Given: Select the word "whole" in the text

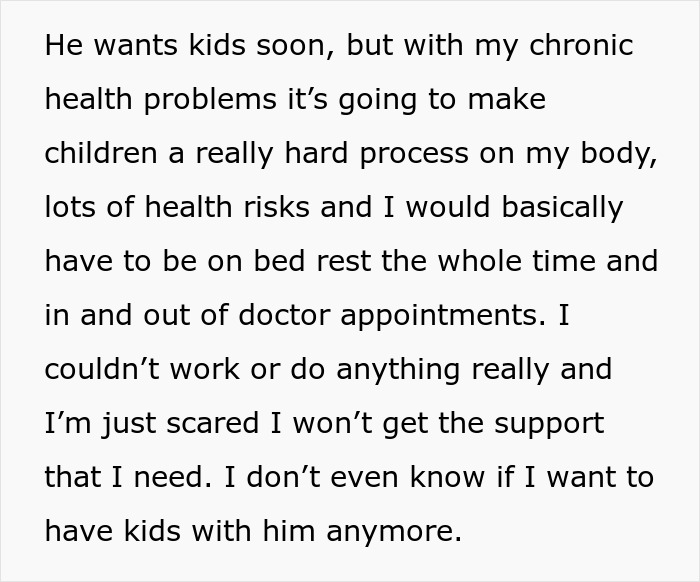Looking at the screenshot, I should (x=479, y=261).
